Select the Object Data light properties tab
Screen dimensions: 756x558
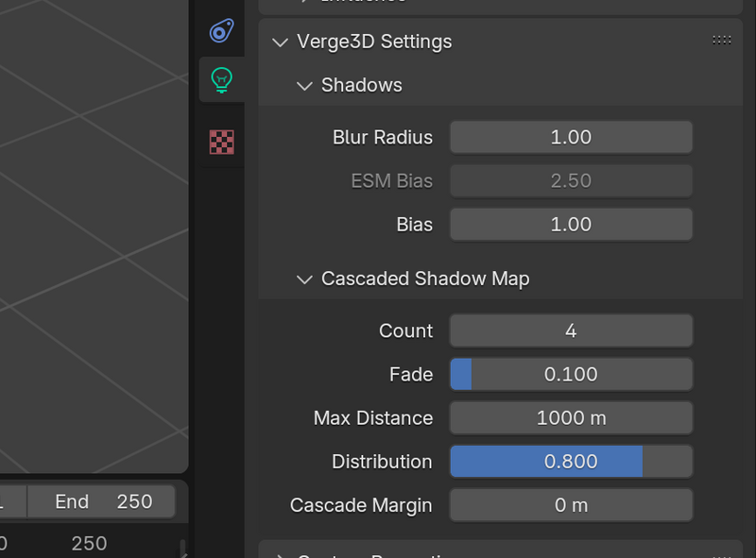(222, 80)
